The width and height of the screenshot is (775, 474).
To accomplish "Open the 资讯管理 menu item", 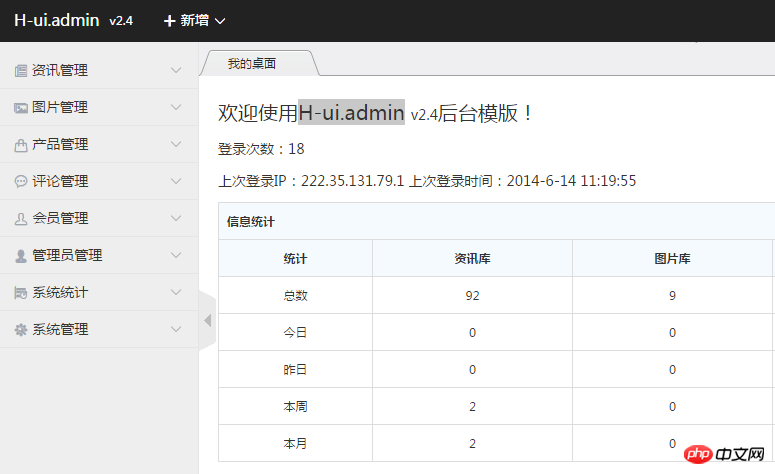I will [x=99, y=70].
